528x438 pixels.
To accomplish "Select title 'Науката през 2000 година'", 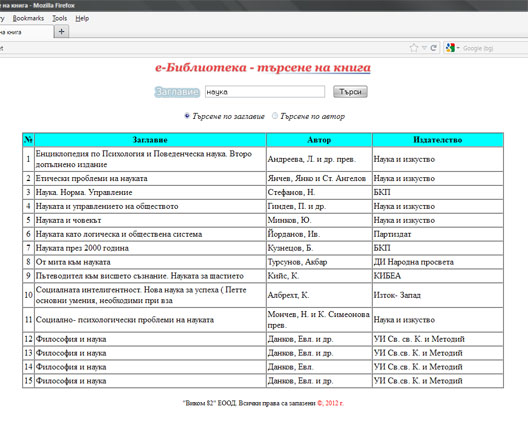I will click(x=82, y=248).
